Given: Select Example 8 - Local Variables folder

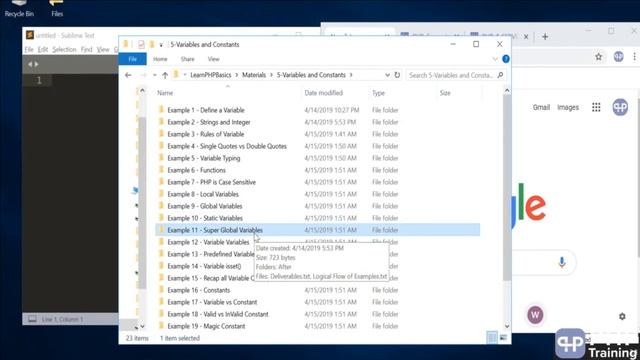Looking at the screenshot, I should (x=202, y=194).
